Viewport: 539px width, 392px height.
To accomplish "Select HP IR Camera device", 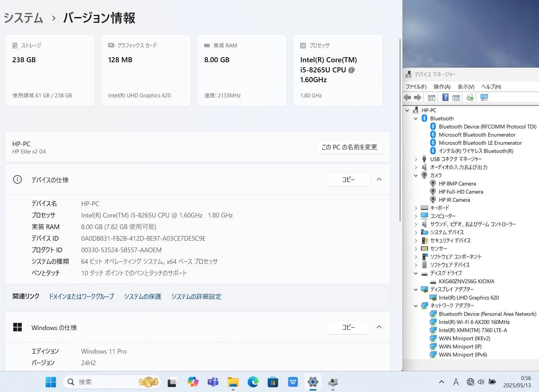I will (454, 200).
